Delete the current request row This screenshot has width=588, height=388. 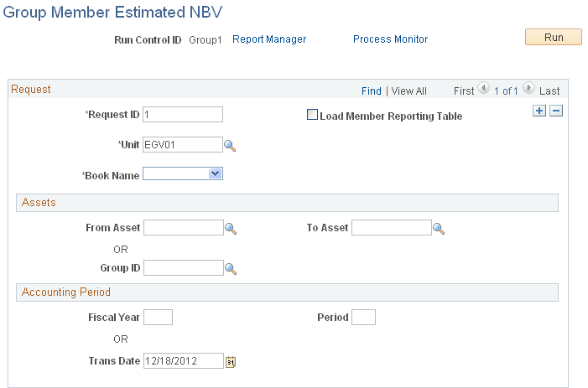555,111
